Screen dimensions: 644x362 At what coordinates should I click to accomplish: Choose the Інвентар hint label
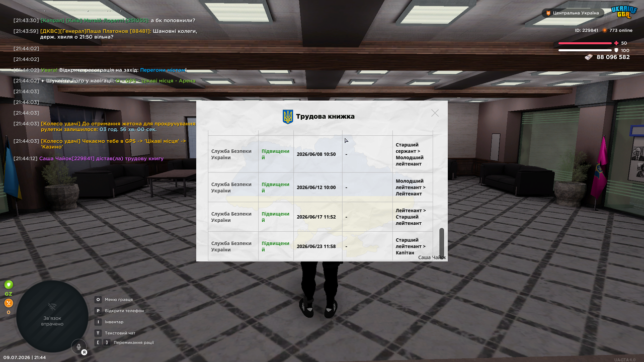pyautogui.click(x=114, y=322)
